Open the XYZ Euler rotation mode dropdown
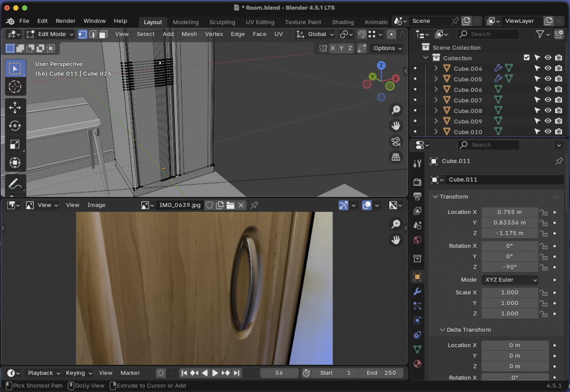The image size is (570, 392). tap(510, 280)
